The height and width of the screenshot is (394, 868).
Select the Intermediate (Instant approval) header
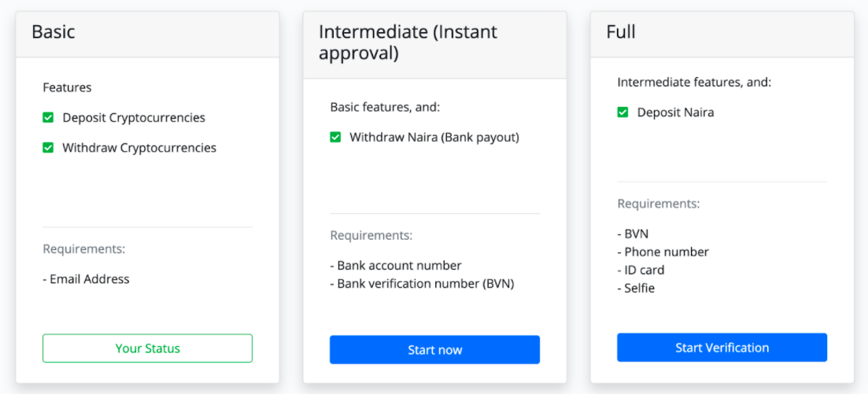coord(408,42)
